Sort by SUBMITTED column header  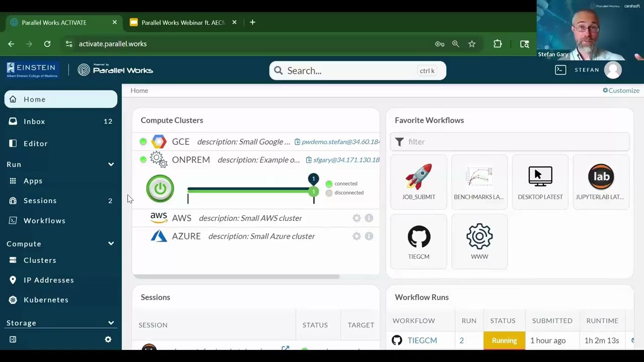click(552, 321)
